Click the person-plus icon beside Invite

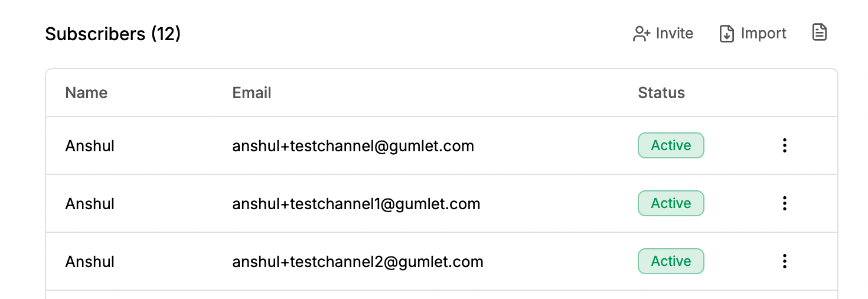click(641, 34)
